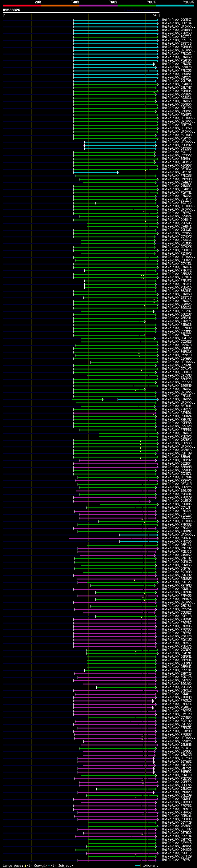
Task: Open hit UniRef100_Q4W8D2
Action: pyautogui.click(x=177, y=186)
